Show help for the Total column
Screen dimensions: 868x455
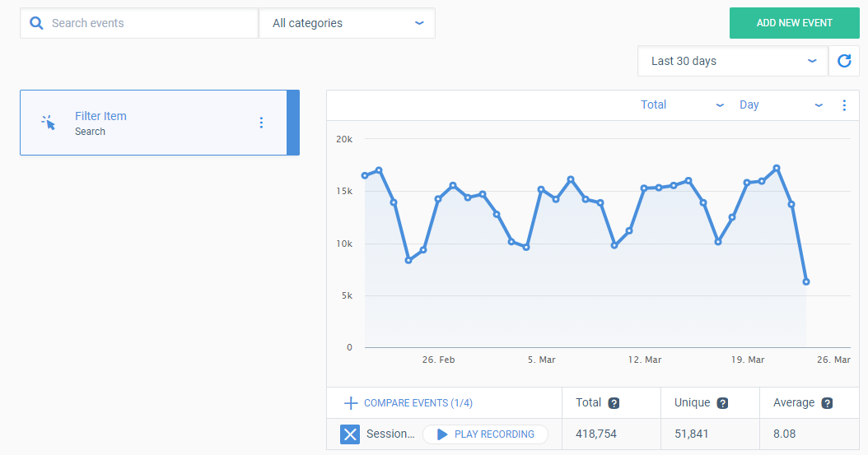coord(614,403)
